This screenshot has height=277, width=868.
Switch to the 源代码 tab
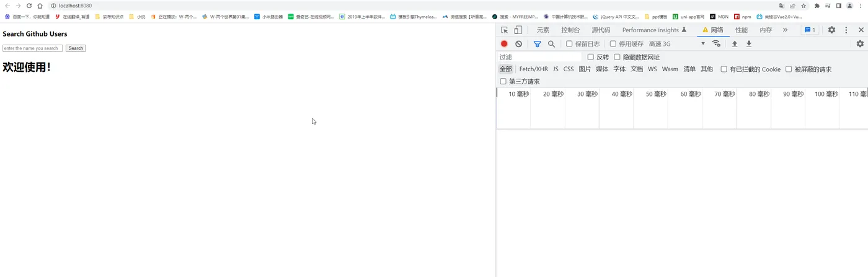pos(601,30)
